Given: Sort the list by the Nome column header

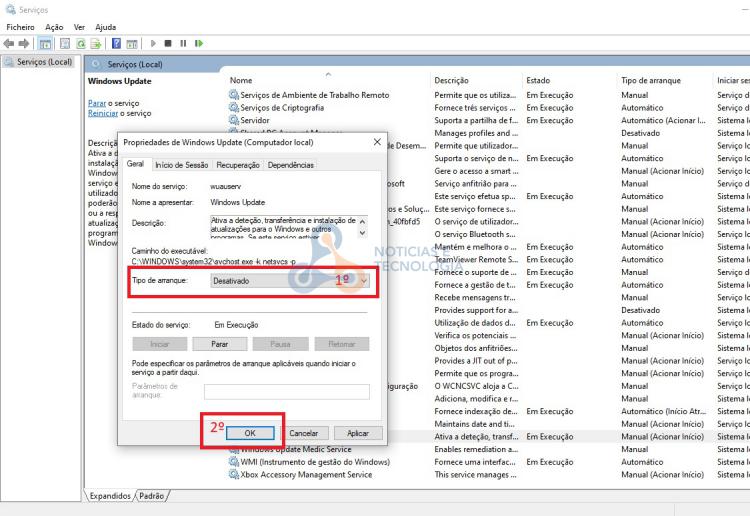Looking at the screenshot, I should (241, 80).
